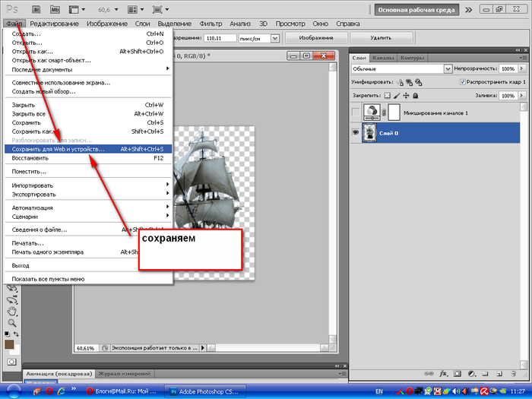Click the brown foreground color swatch
Screen dimensions: 532x399
pos(10,345)
